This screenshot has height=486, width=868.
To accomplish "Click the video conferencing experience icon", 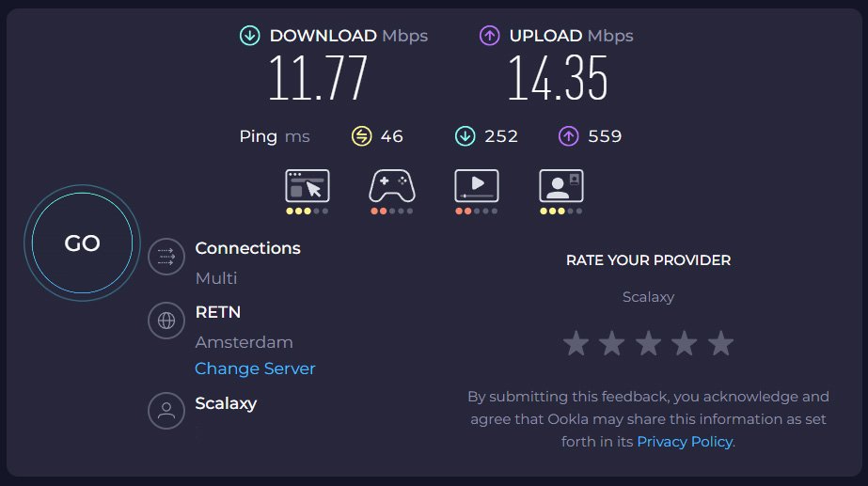I will (x=560, y=186).
